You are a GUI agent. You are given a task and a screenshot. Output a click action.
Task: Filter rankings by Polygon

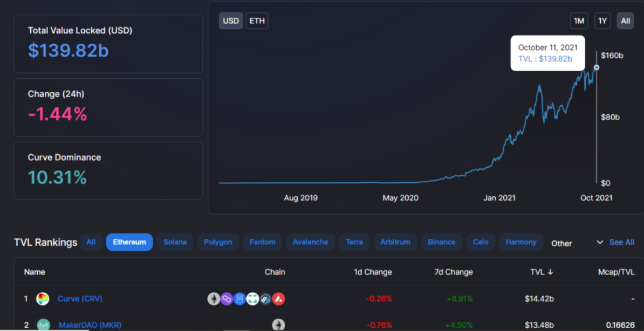(x=218, y=242)
